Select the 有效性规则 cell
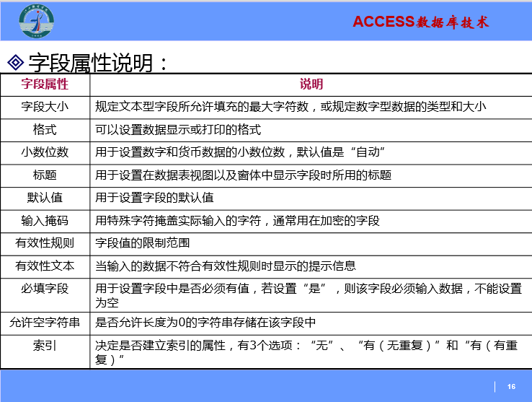 tap(45, 243)
